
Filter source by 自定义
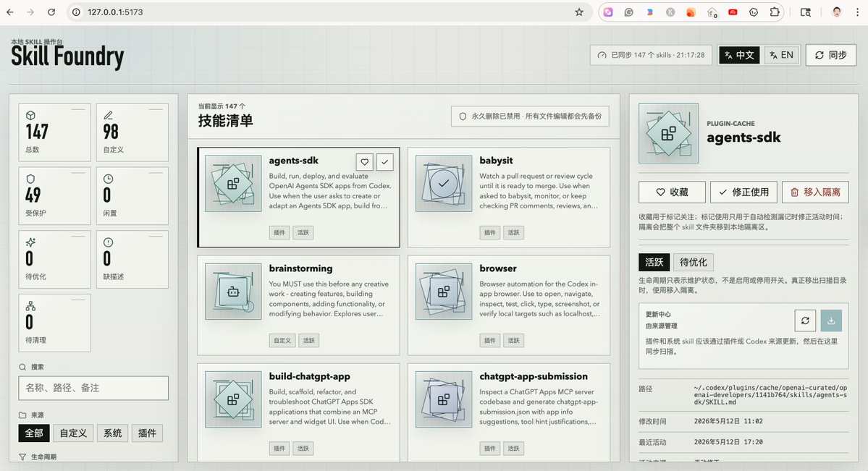tap(73, 433)
